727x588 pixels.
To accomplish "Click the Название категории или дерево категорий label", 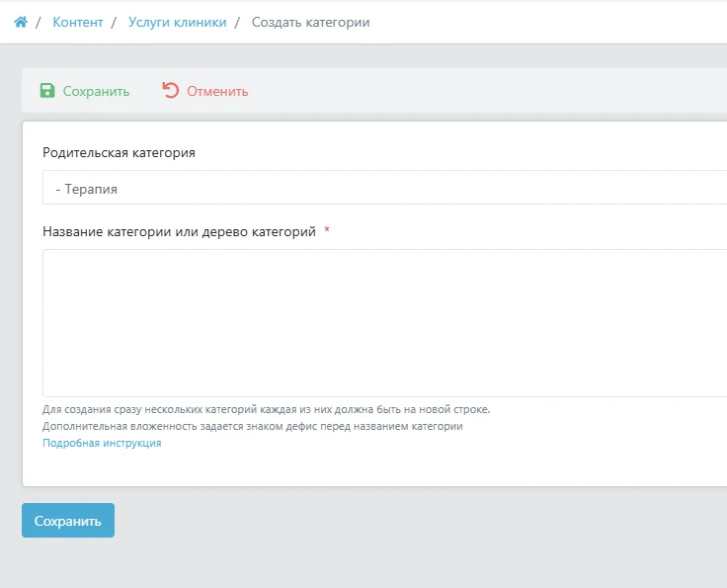I will pos(179,231).
